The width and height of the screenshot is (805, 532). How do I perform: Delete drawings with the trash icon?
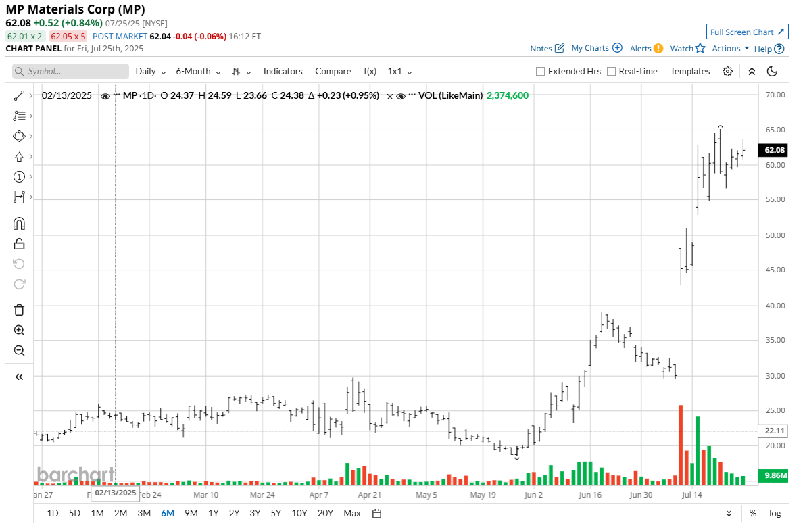19,310
